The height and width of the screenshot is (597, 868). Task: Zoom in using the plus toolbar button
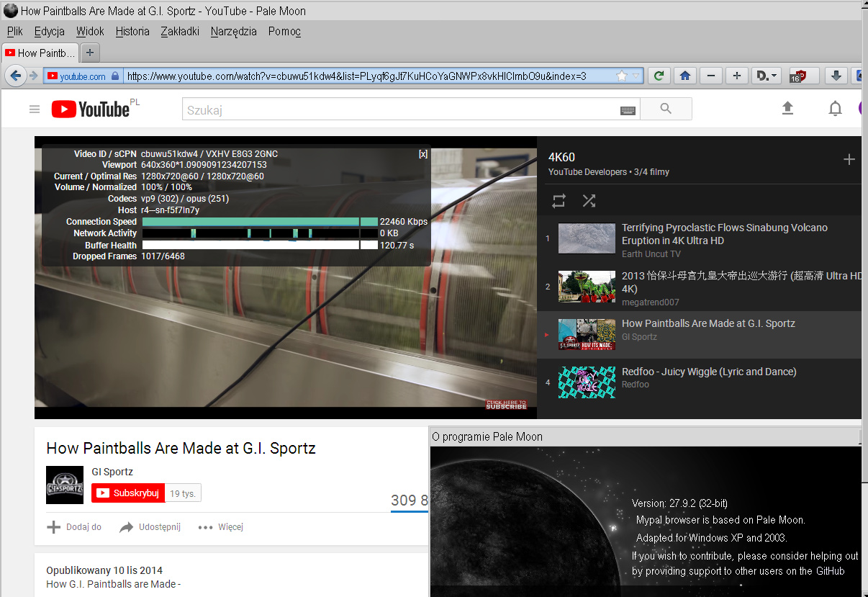click(x=736, y=76)
